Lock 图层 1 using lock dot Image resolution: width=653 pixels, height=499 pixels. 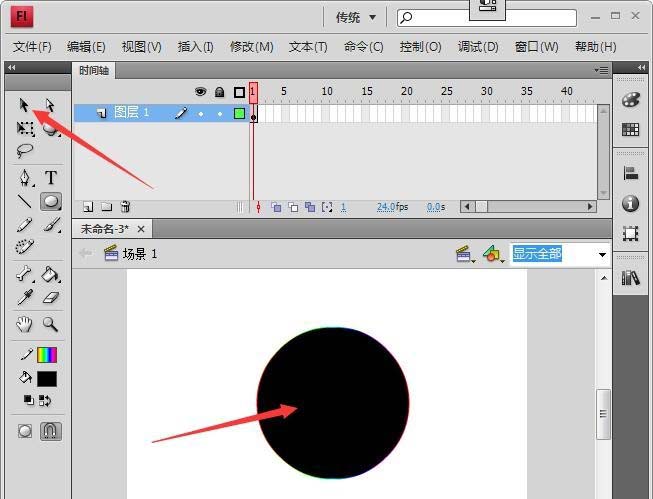pos(220,114)
